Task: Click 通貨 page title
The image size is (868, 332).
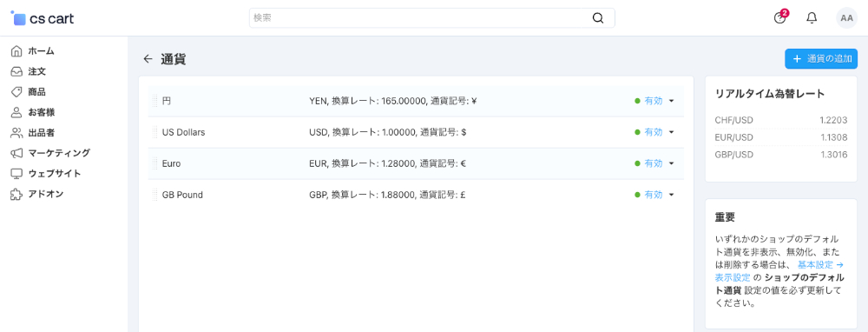Action: pyautogui.click(x=174, y=59)
